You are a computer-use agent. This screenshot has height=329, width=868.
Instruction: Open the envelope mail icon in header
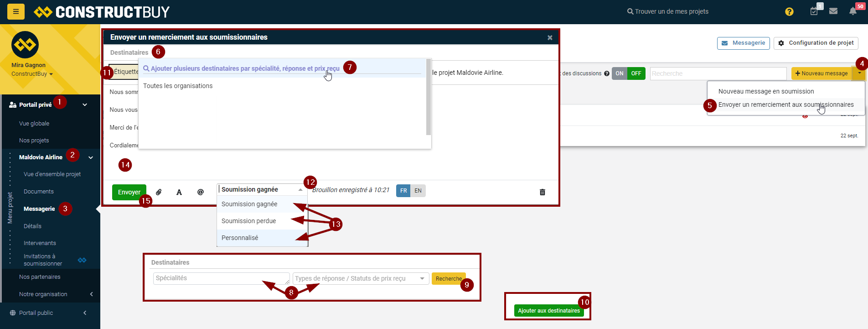pos(833,11)
